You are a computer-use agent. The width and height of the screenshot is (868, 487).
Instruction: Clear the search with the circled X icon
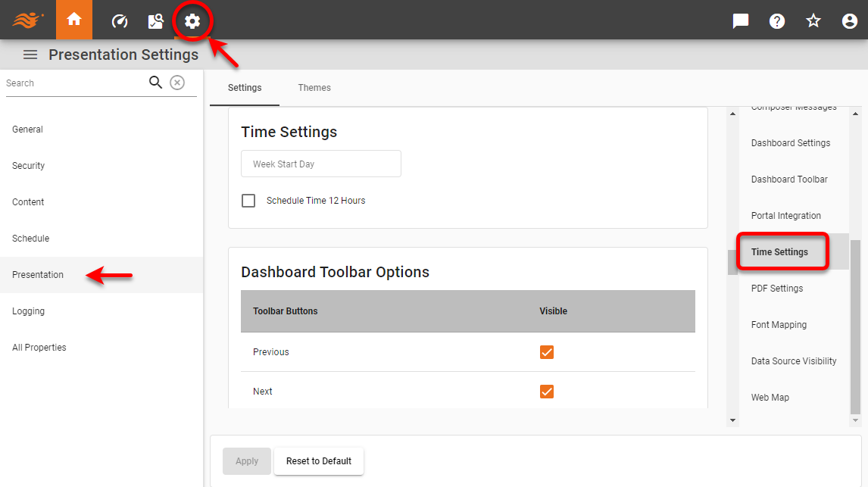[177, 83]
